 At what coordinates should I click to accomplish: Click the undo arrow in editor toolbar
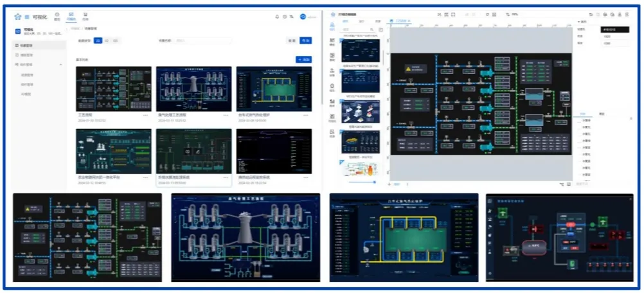[x=591, y=14]
